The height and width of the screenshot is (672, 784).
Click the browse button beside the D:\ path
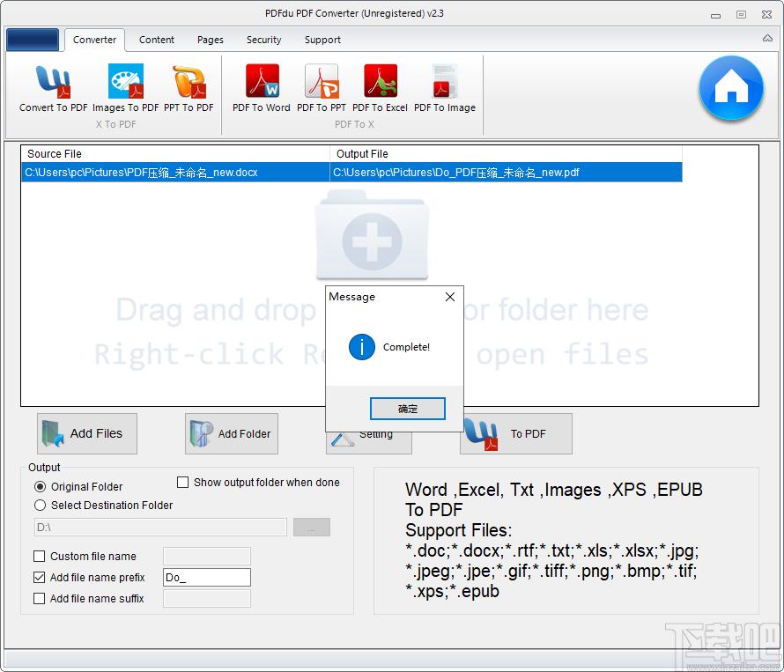click(312, 527)
